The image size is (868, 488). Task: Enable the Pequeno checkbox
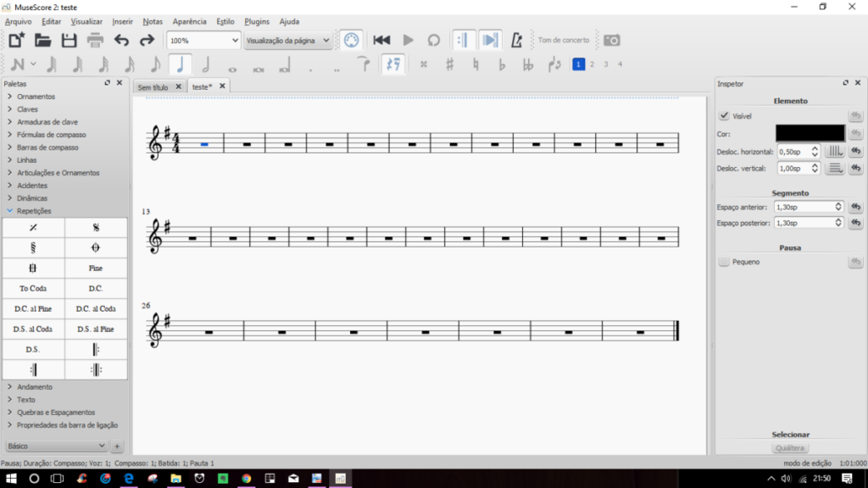pos(724,263)
